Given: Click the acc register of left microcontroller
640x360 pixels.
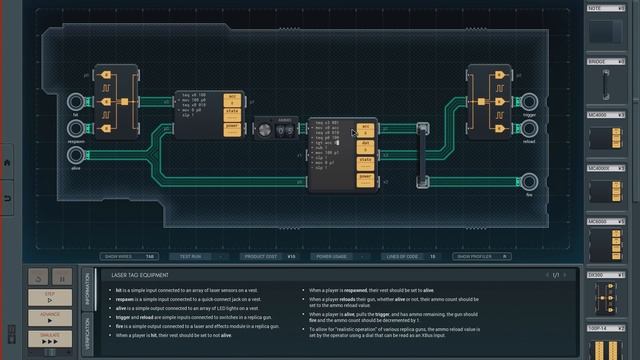Looking at the screenshot, I should pos(232,100).
